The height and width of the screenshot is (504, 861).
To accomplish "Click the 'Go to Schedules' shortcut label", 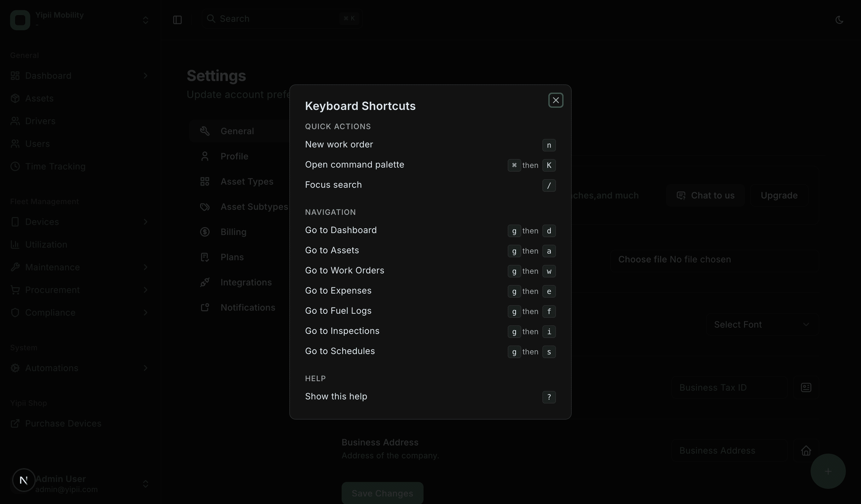I will pyautogui.click(x=340, y=351).
